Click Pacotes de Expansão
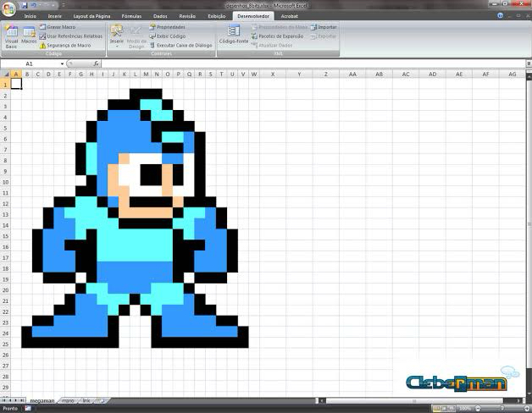The image size is (532, 413). coord(277,36)
